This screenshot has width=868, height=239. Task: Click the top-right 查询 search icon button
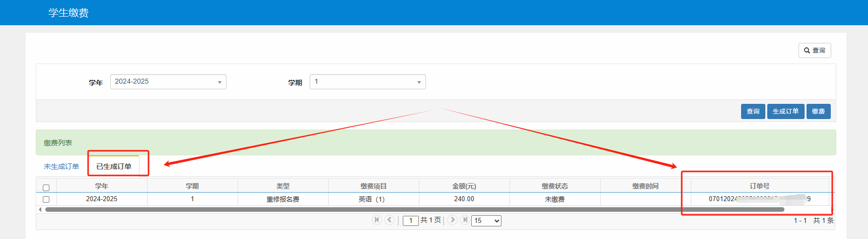click(814, 50)
